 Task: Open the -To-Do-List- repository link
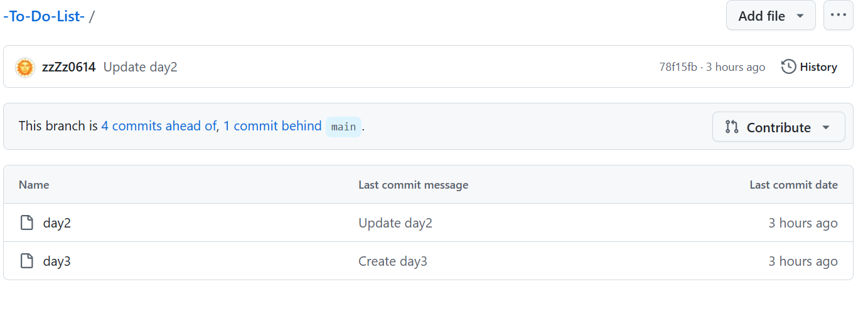(x=44, y=16)
